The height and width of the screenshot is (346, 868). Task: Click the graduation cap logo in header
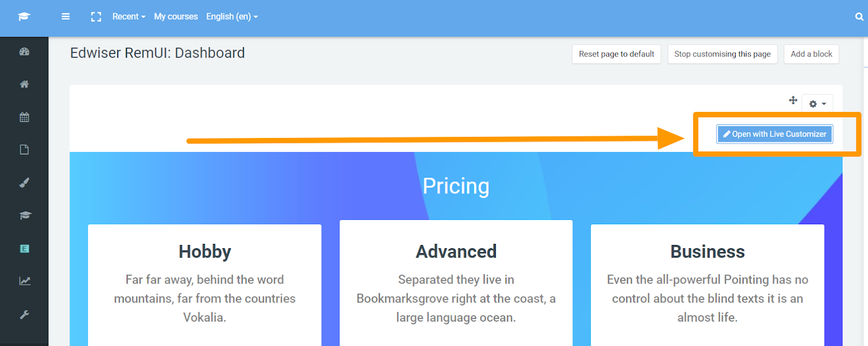click(24, 17)
